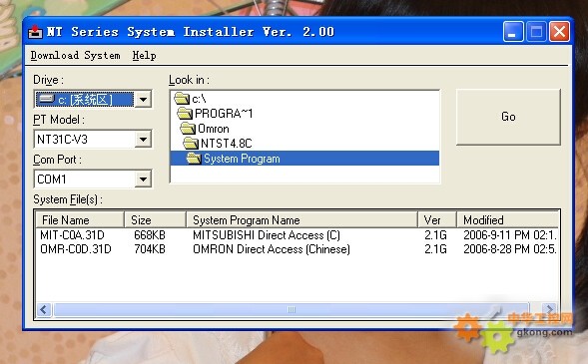Click OMRON Direct Access (Chinese) entry

[x=272, y=249]
